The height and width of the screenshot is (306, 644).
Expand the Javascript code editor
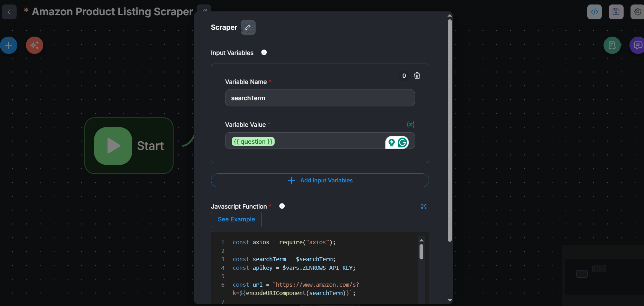(424, 206)
